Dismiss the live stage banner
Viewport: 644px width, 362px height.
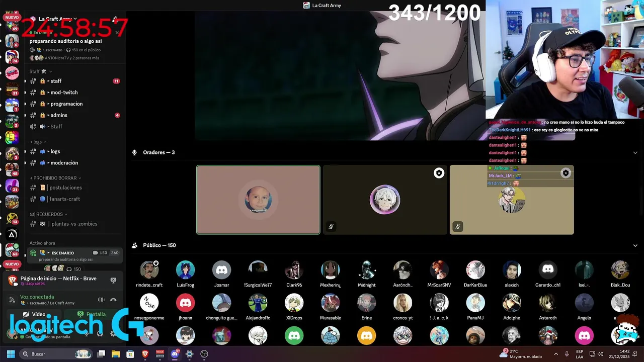click(x=117, y=33)
